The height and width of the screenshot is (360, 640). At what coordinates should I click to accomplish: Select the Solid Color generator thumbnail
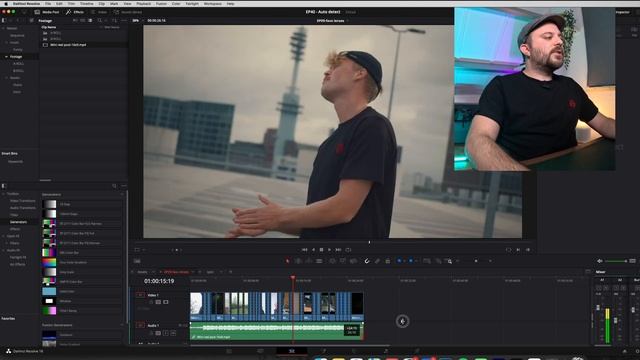click(49, 291)
